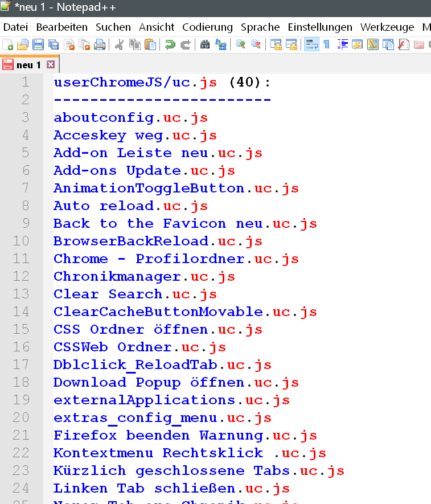This screenshot has width=431, height=504.
Task: Open the Document Map panel icon
Action: (373, 44)
